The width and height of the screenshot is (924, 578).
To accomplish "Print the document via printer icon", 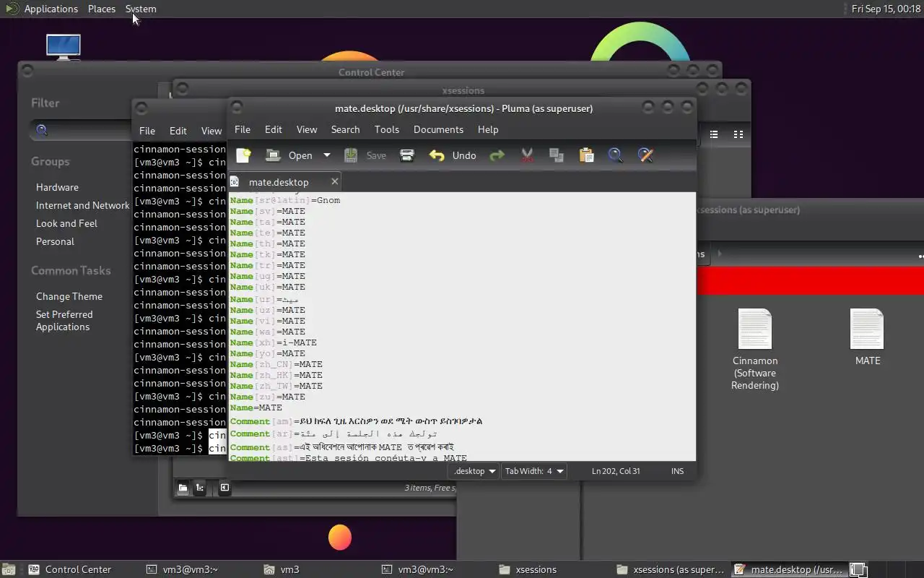I will click(407, 155).
